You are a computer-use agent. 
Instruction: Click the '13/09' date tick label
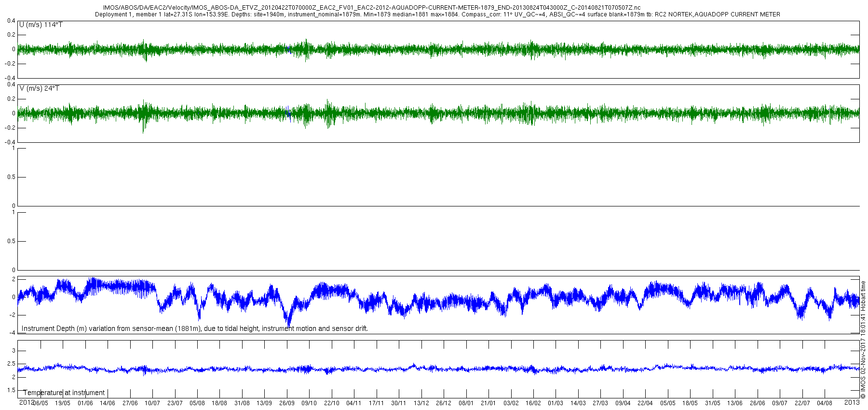(x=264, y=403)
